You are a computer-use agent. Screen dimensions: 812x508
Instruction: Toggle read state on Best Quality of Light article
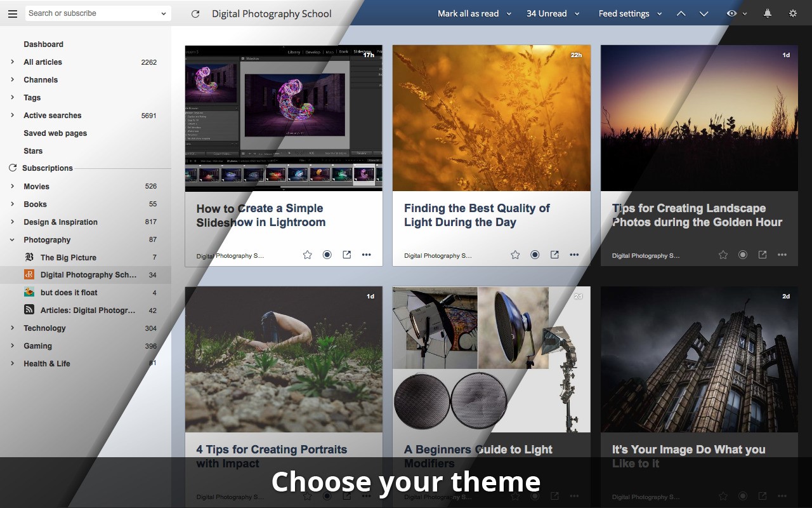(535, 255)
